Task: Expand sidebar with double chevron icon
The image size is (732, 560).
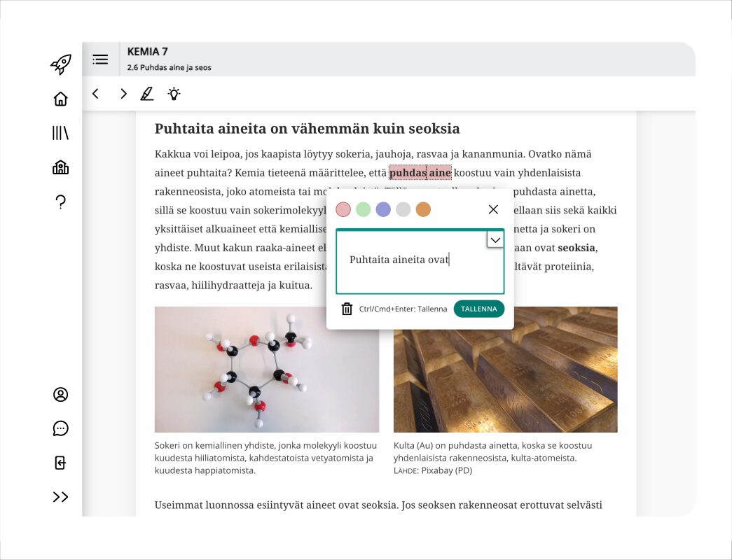Action: pyautogui.click(x=61, y=497)
